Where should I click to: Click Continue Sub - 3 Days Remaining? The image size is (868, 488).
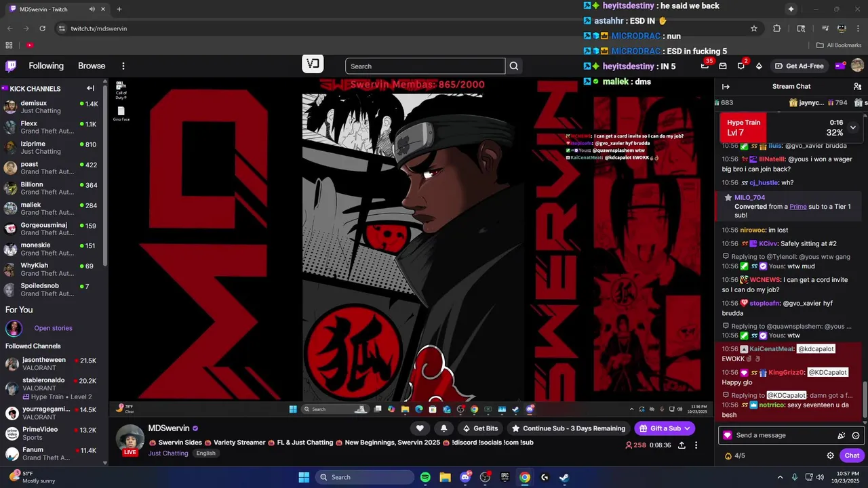click(568, 428)
